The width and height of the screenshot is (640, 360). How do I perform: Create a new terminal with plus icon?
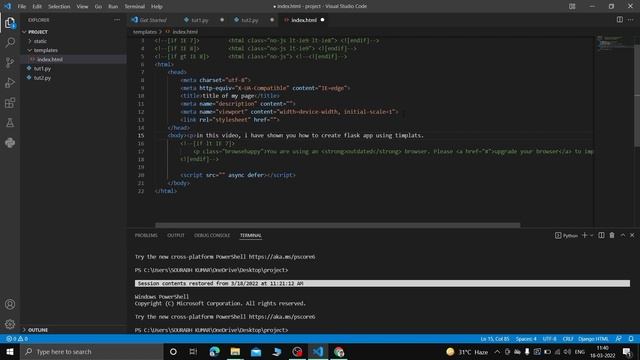(x=584, y=235)
